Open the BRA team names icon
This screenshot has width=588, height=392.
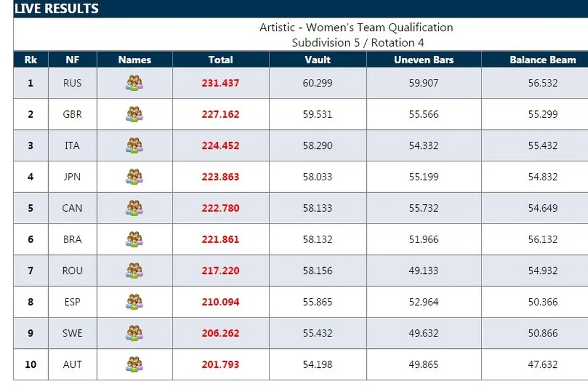coord(134,239)
